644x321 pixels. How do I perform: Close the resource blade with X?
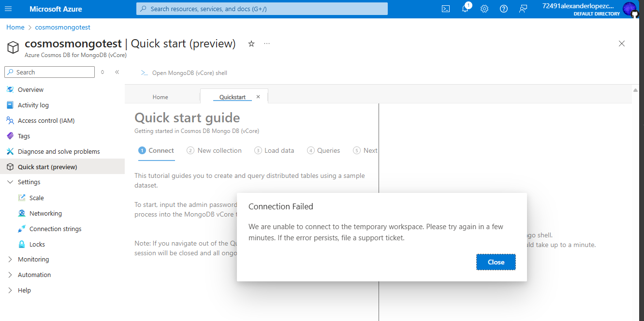[x=622, y=44]
